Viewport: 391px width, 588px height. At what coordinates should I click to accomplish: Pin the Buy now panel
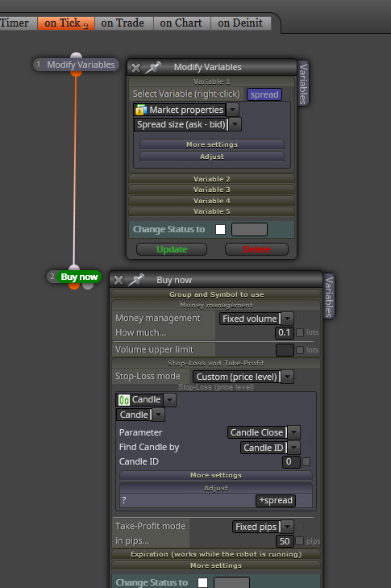click(136, 280)
